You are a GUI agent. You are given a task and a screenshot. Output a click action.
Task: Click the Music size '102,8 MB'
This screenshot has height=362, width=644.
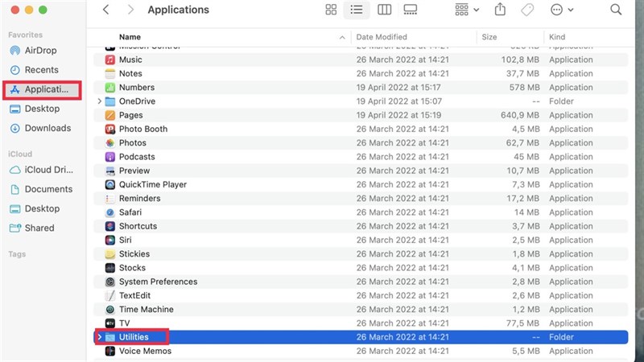520,60
